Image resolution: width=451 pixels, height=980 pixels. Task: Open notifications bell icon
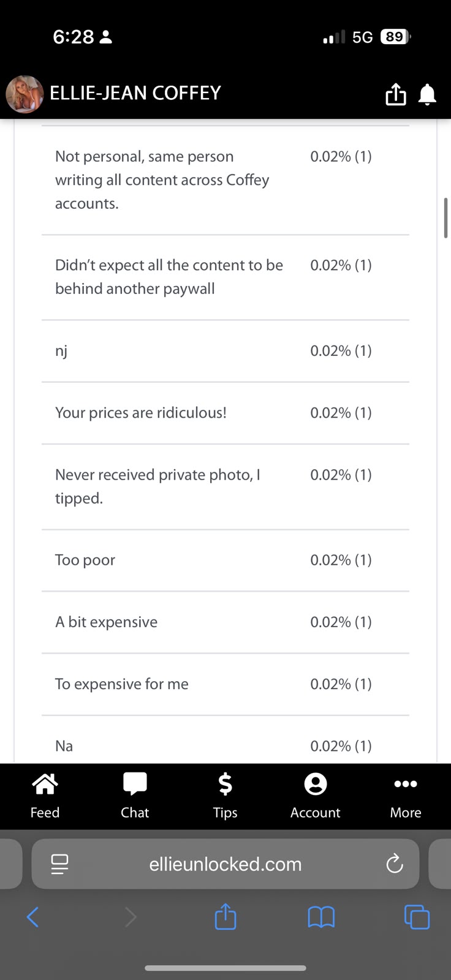[427, 94]
